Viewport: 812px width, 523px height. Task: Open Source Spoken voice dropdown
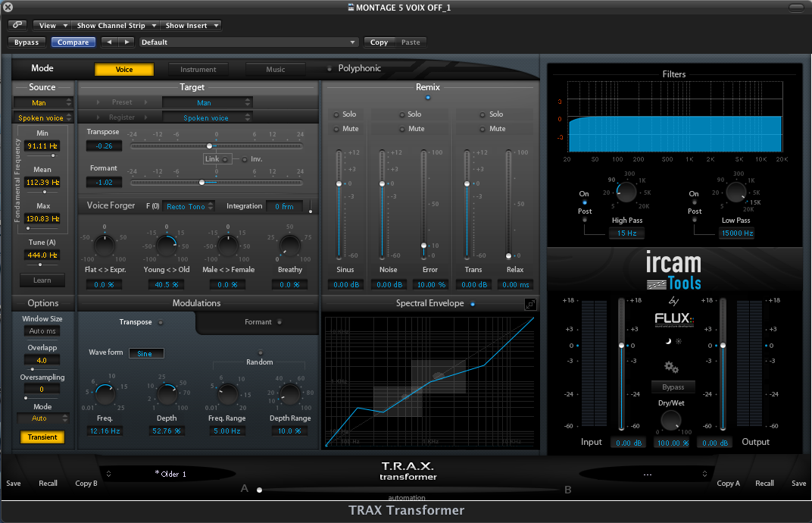pyautogui.click(x=43, y=117)
